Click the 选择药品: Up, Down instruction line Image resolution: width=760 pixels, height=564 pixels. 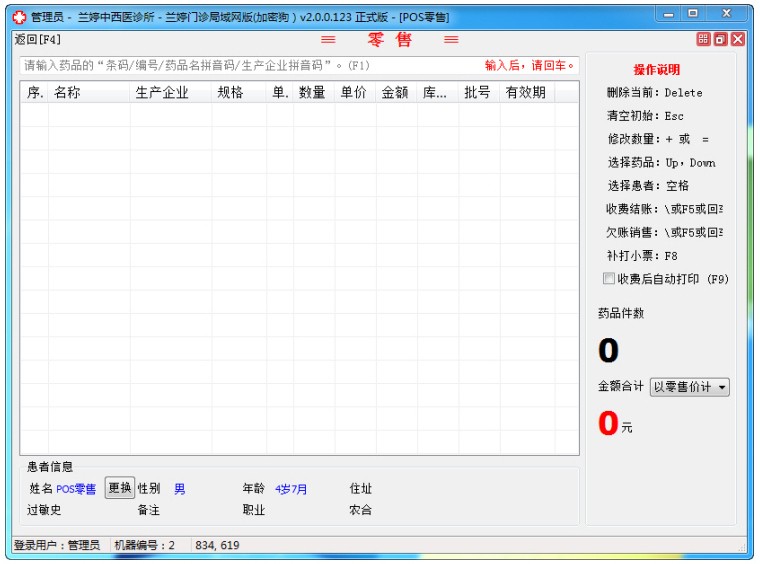pyautogui.click(x=662, y=162)
